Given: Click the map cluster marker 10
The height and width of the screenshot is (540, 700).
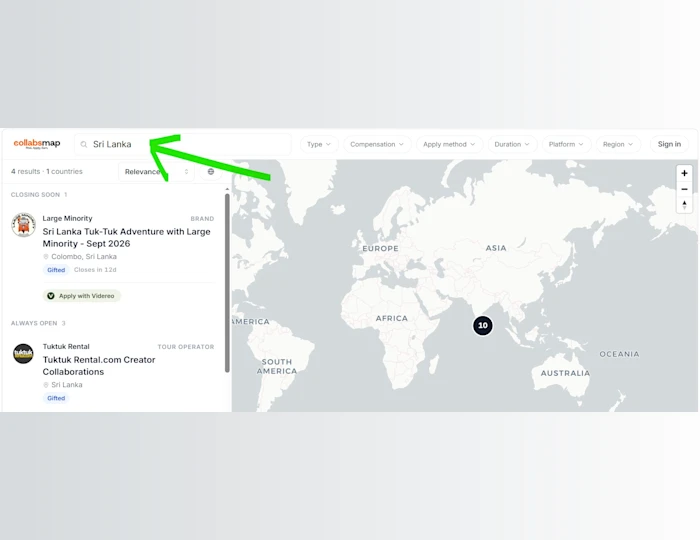Looking at the screenshot, I should click(483, 325).
